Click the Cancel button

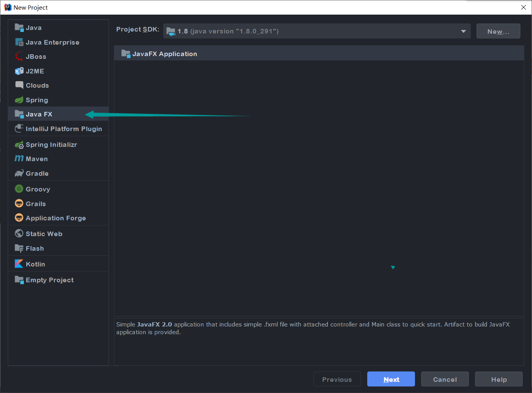[445, 379]
